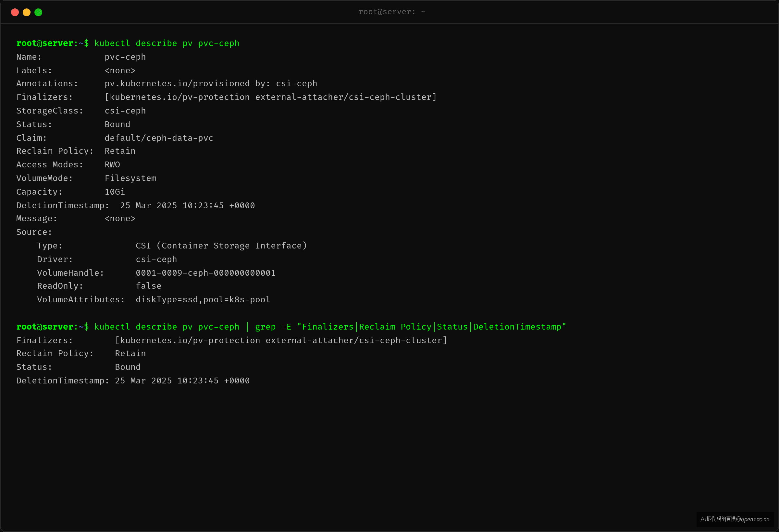Click the provisioned-by annotation value
Image resolution: width=779 pixels, height=532 pixels.
pos(211,84)
